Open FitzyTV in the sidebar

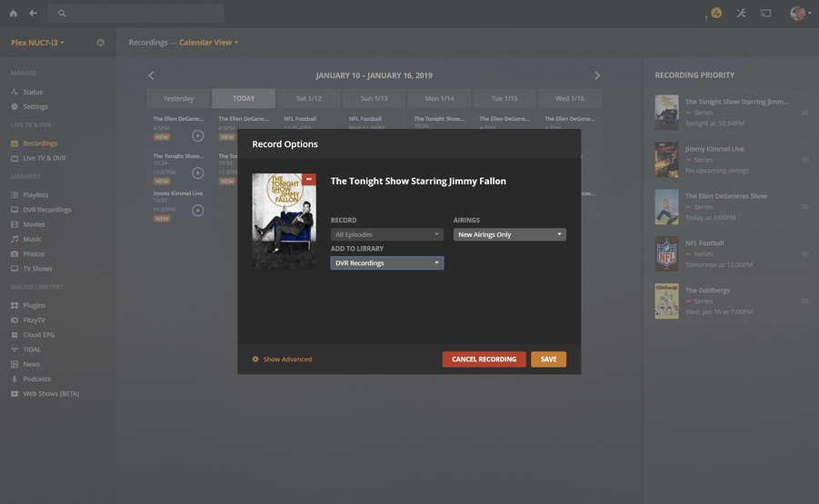click(34, 320)
